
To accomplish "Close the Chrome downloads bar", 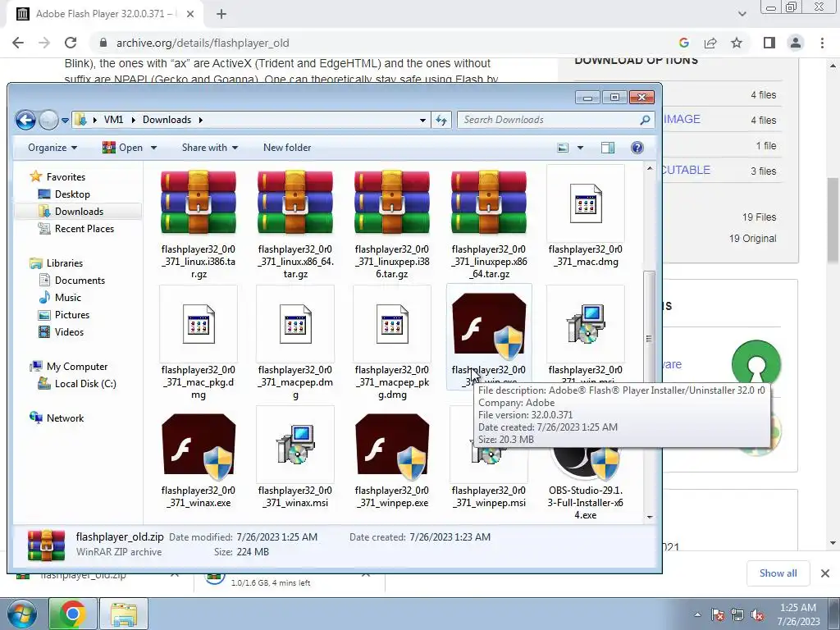I will point(825,573).
